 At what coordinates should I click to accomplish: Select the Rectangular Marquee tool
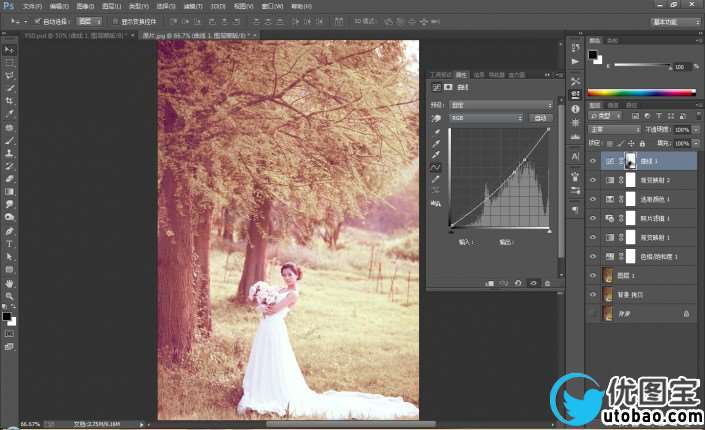click(9, 63)
